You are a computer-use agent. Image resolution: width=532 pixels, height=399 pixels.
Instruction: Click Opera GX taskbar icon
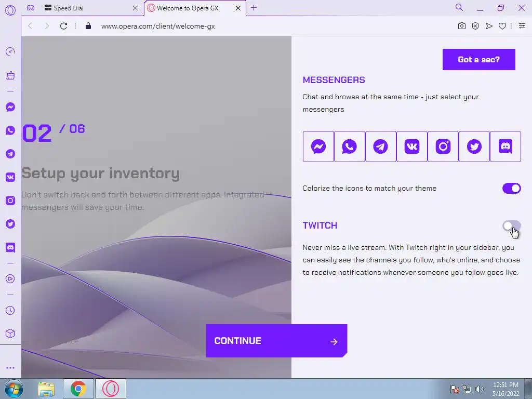(x=111, y=389)
